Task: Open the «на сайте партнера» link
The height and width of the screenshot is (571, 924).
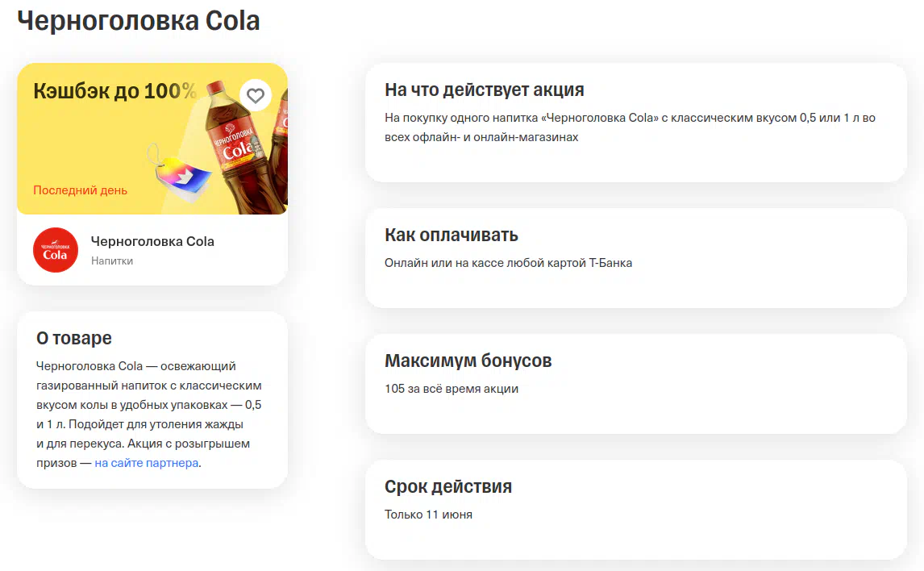Action: 146,463
